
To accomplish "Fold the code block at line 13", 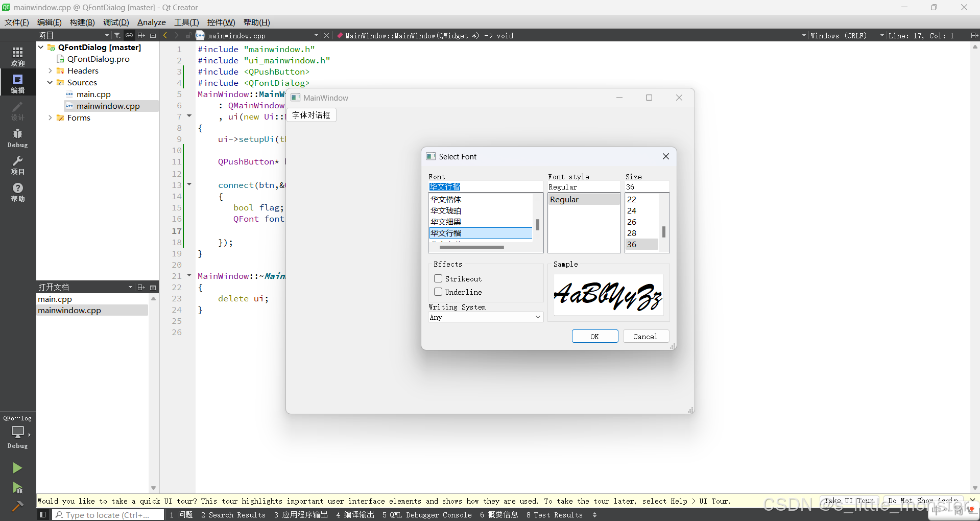I will click(x=189, y=184).
